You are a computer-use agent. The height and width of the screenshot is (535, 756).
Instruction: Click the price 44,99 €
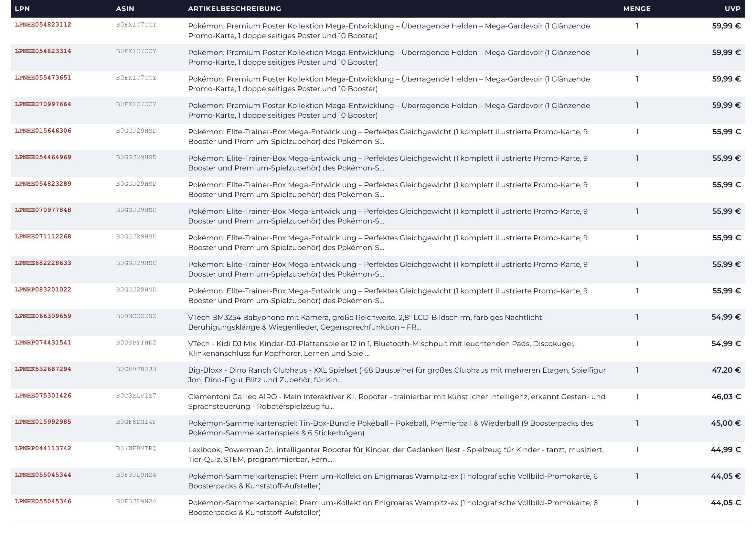(726, 450)
